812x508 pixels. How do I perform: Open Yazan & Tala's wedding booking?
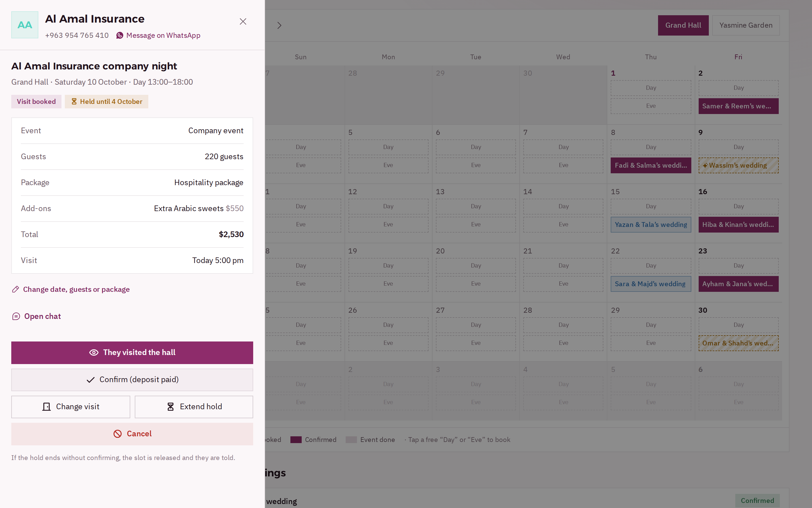(x=651, y=224)
